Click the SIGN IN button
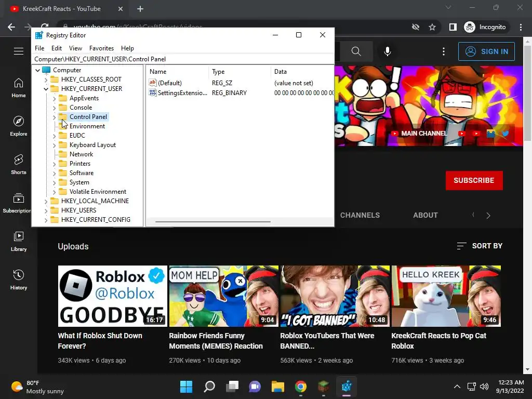Image resolution: width=532 pixels, height=399 pixels. pyautogui.click(x=486, y=51)
